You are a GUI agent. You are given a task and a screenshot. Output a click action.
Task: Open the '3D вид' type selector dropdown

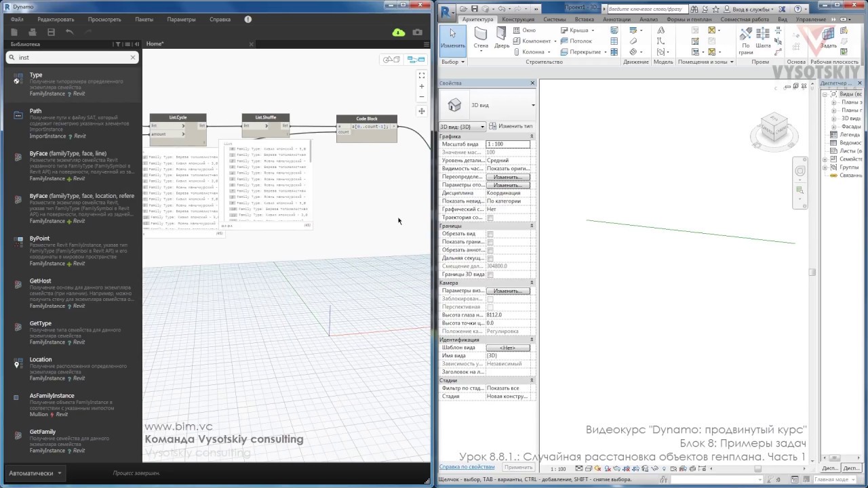pyautogui.click(x=488, y=105)
